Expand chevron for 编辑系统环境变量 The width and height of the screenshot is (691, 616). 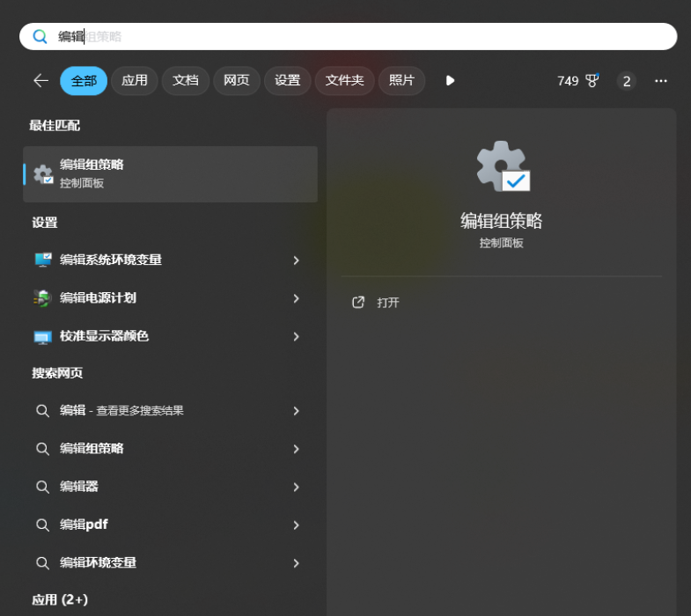(x=296, y=260)
